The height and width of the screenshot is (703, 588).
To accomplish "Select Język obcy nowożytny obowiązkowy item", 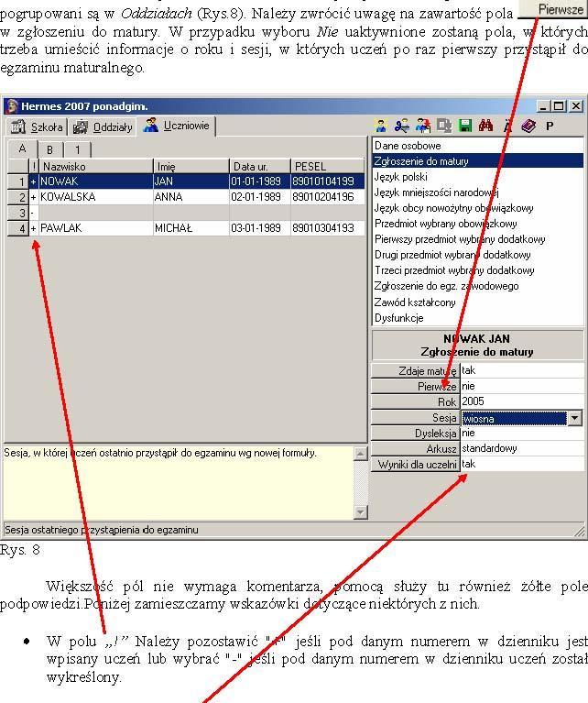I will click(478, 208).
